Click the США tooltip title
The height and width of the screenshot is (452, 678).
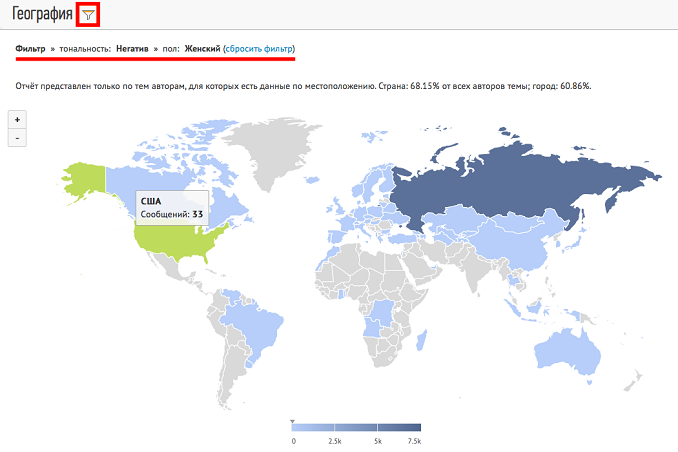click(x=151, y=201)
